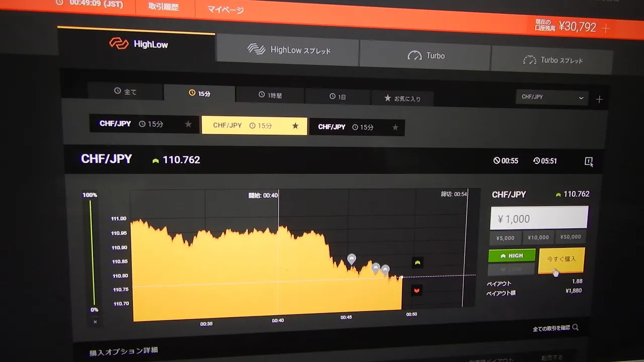Select the third CHF/JPY 15分 card
This screenshot has height=362, width=644.
[x=357, y=127]
